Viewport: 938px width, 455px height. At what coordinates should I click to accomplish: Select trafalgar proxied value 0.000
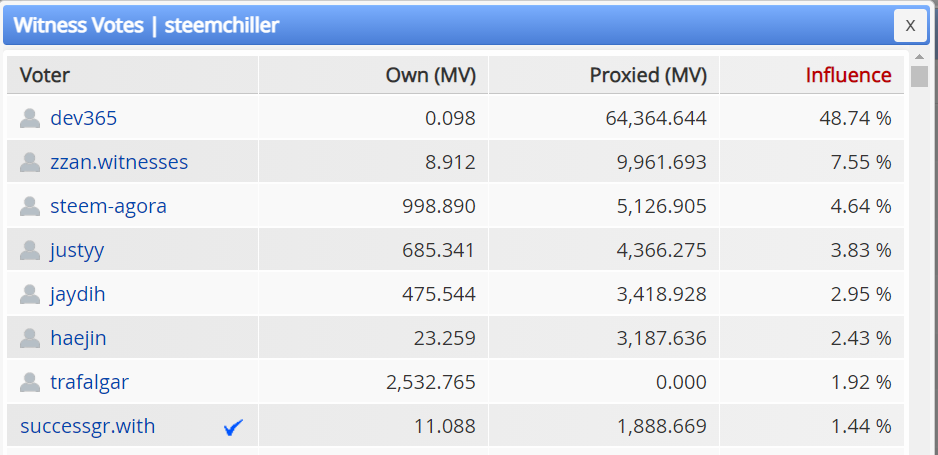[x=681, y=382]
